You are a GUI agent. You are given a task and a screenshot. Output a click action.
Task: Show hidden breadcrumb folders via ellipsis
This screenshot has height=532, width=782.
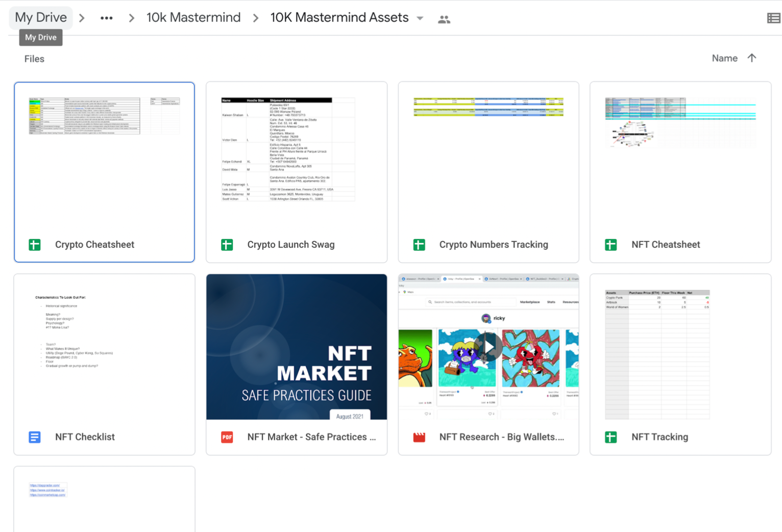(x=107, y=18)
